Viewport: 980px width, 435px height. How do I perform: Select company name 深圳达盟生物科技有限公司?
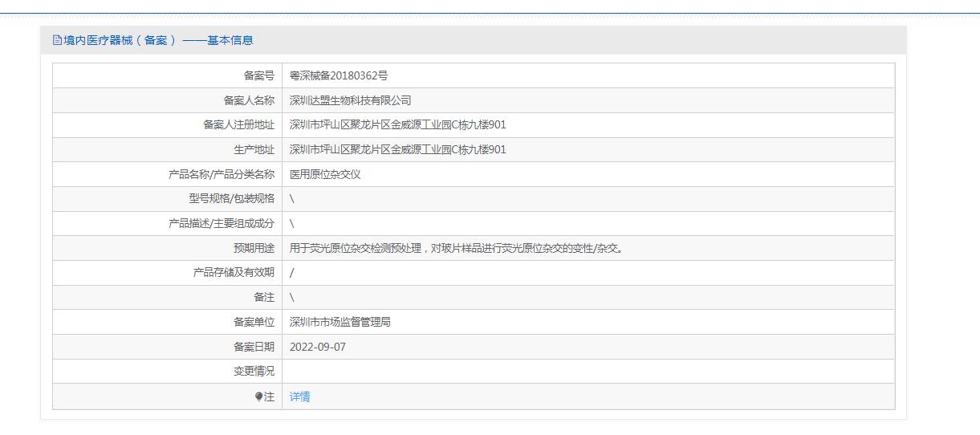pos(350,100)
